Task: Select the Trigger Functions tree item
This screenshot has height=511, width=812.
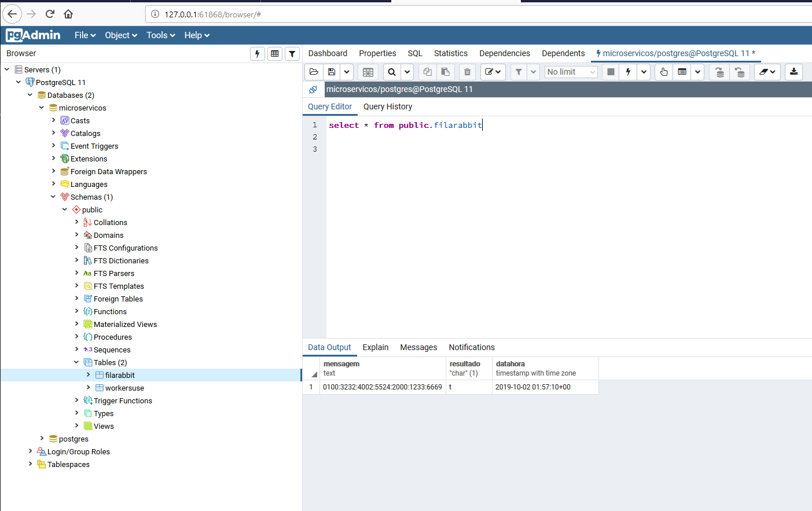Action: [x=123, y=400]
